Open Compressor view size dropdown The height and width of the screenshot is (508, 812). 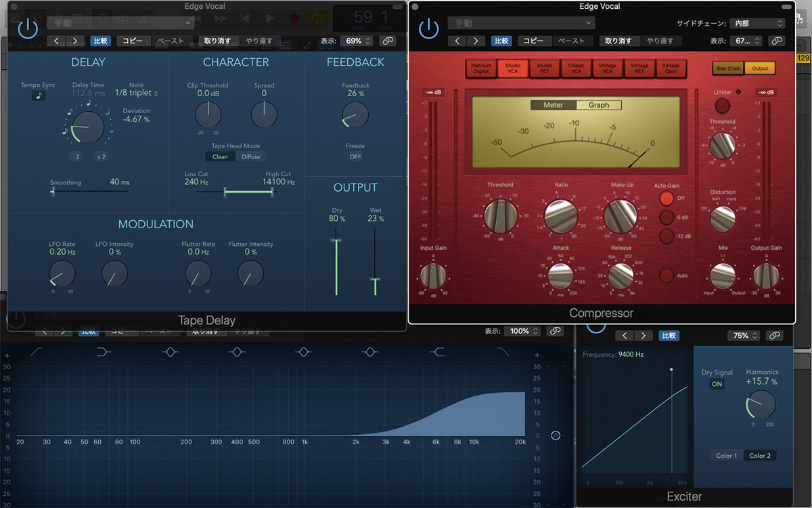[747, 41]
